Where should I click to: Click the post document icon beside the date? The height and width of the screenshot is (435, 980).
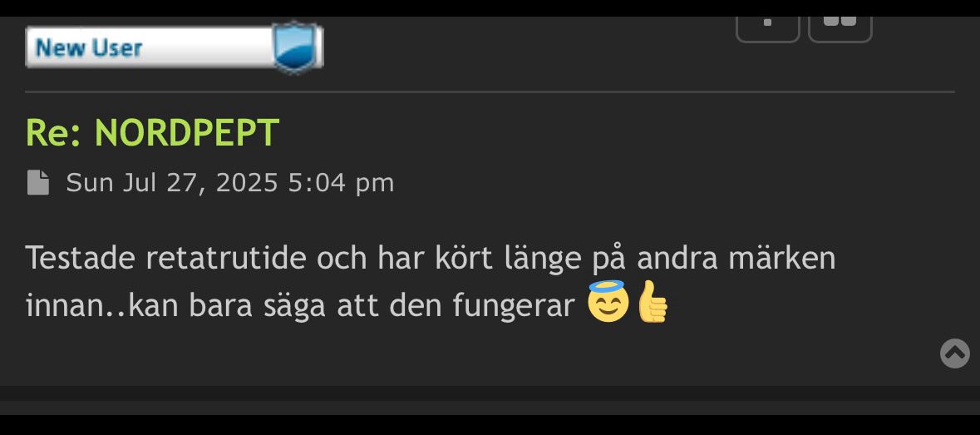click(x=38, y=182)
